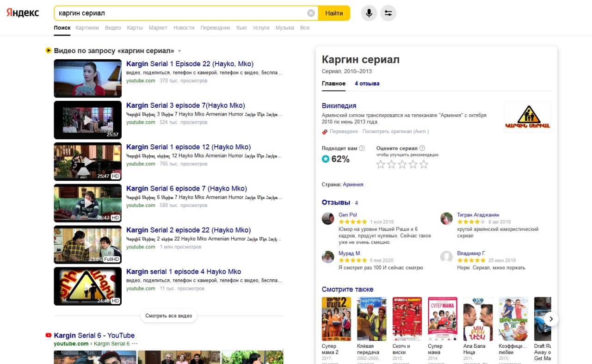Viewport: 592px width, 364px height.
Task: Play the Serial 6 episode 7 thumbnail
Action: point(88,203)
